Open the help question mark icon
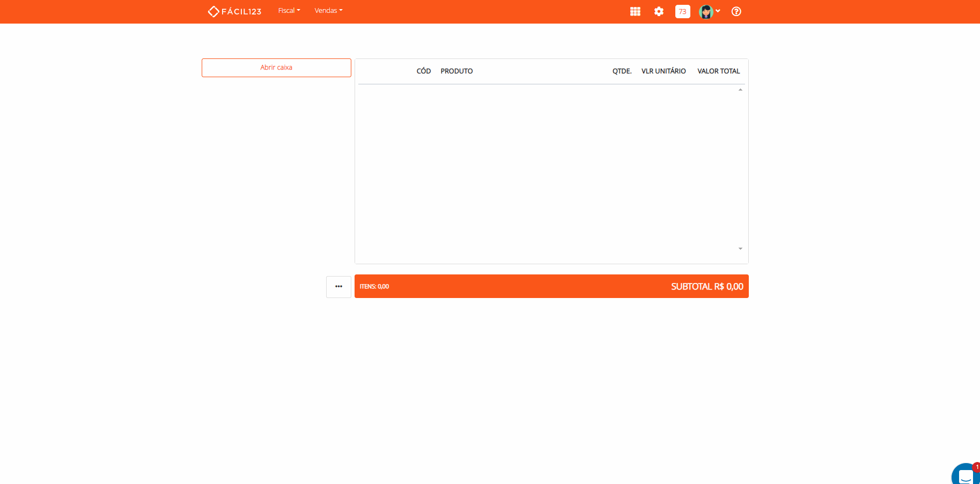 tap(736, 11)
